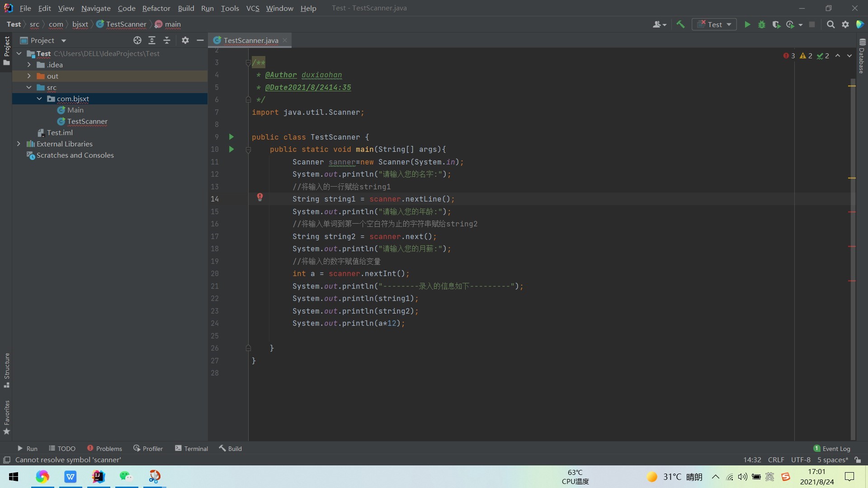Open Project panel options gear

185,40
